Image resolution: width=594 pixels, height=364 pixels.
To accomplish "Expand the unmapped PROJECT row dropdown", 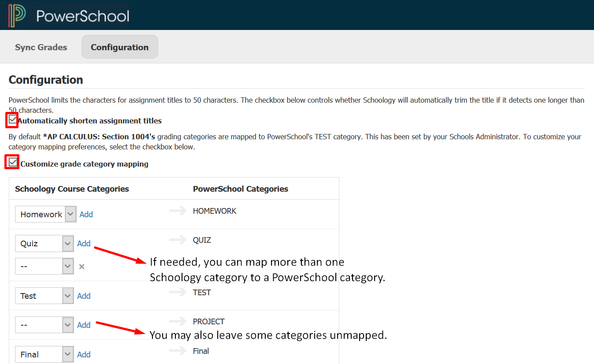I will coord(44,325).
